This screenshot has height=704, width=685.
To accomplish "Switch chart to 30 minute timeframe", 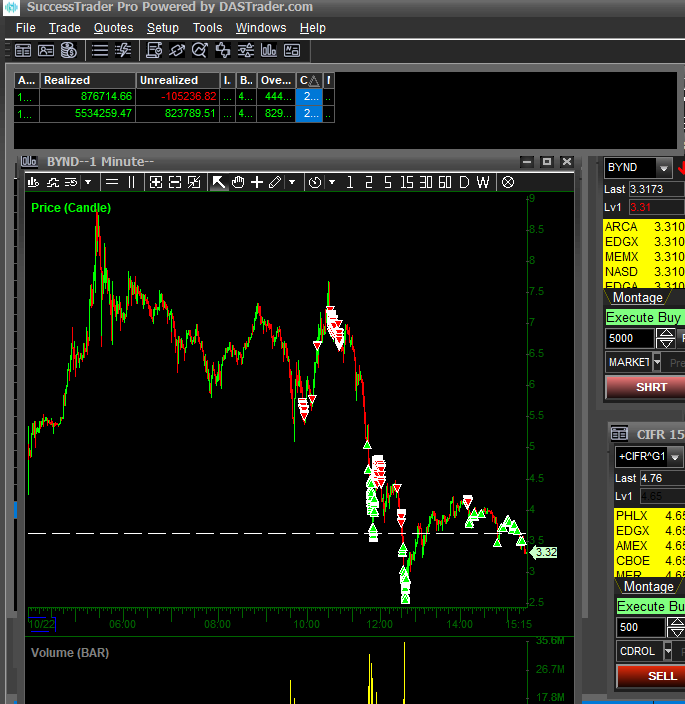I will tap(426, 182).
